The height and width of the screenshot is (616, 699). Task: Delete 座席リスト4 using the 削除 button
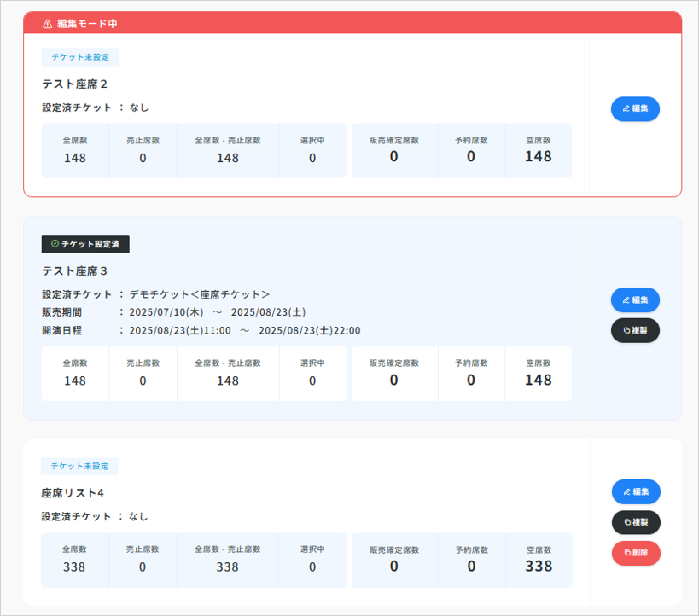click(x=636, y=553)
